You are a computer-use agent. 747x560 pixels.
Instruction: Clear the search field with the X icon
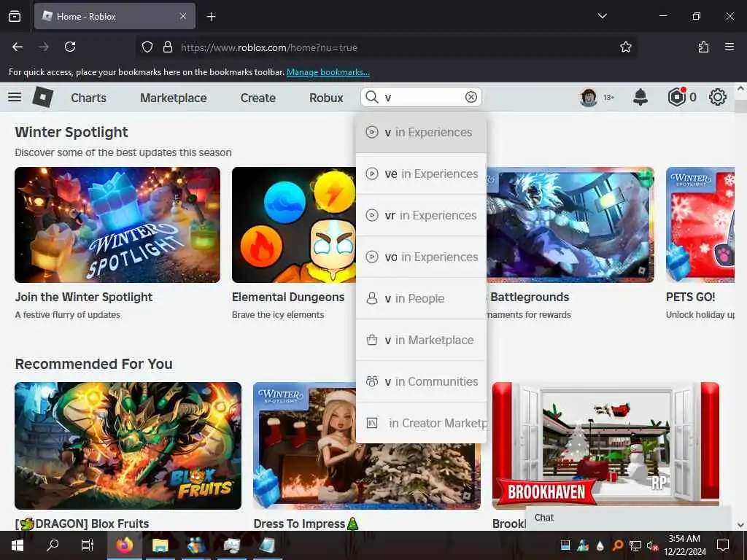point(471,97)
